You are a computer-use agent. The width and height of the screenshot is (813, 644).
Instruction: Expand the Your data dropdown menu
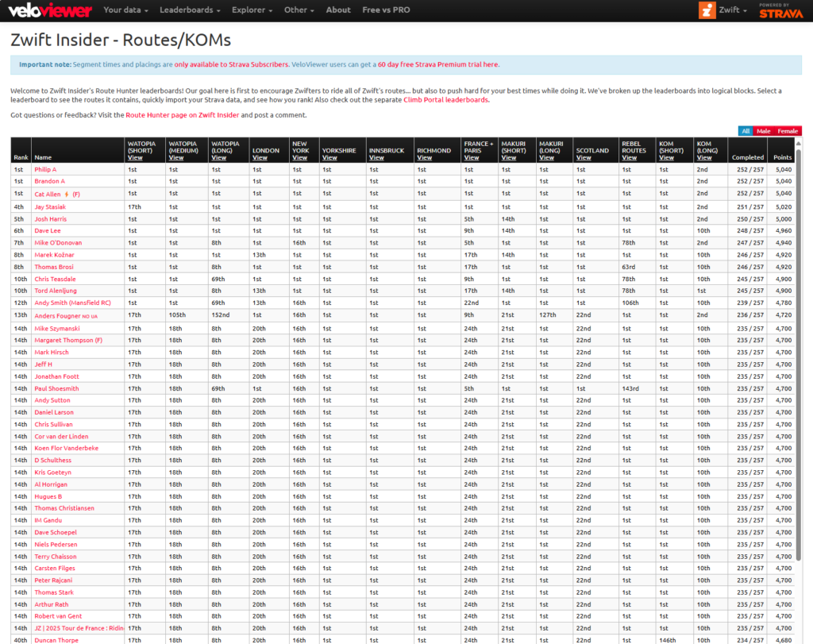[125, 10]
